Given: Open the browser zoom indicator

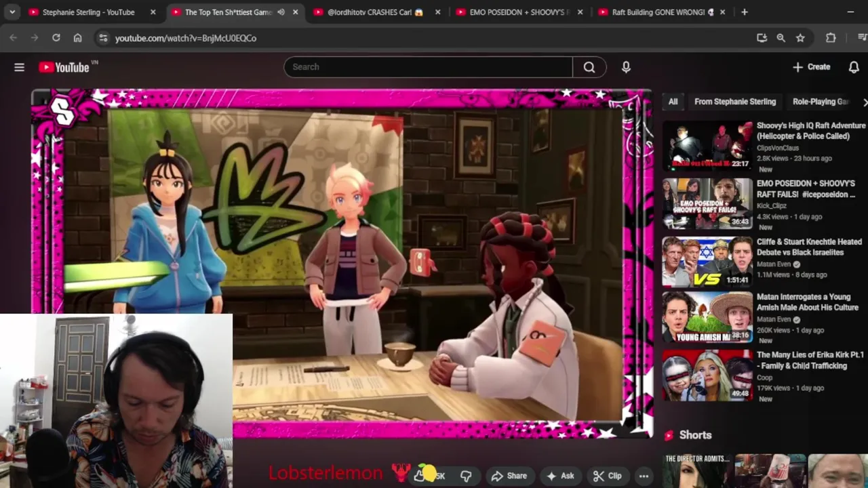Looking at the screenshot, I should pyautogui.click(x=781, y=38).
